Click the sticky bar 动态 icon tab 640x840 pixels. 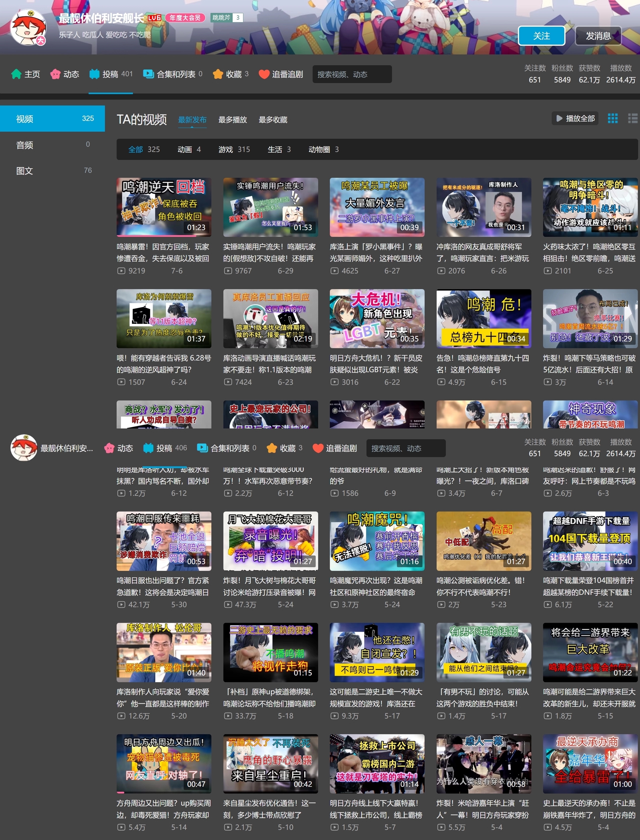[x=118, y=448]
